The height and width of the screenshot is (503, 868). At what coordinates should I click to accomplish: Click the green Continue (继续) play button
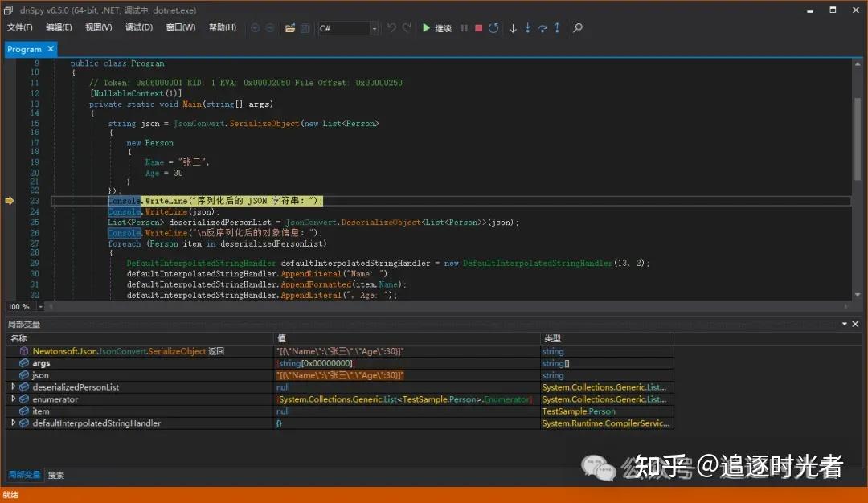[x=436, y=27]
